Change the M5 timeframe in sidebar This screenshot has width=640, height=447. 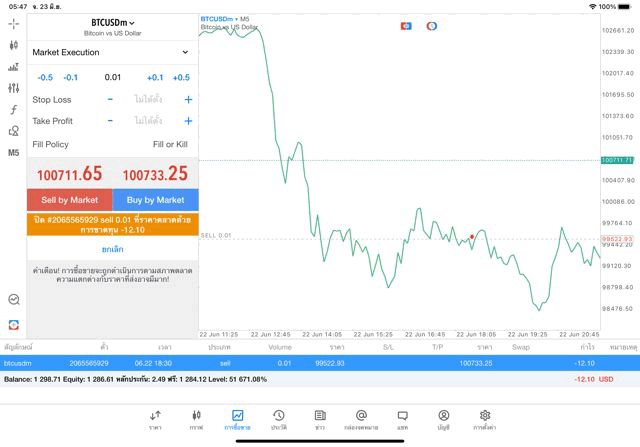pos(14,153)
